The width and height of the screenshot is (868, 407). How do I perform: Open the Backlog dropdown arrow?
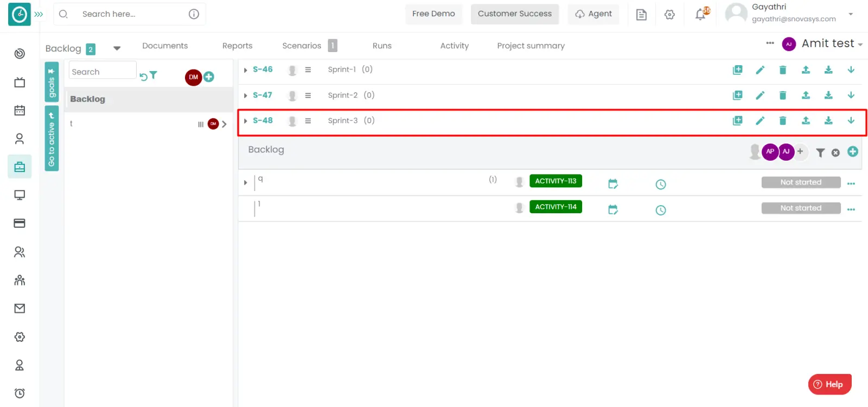tap(117, 48)
